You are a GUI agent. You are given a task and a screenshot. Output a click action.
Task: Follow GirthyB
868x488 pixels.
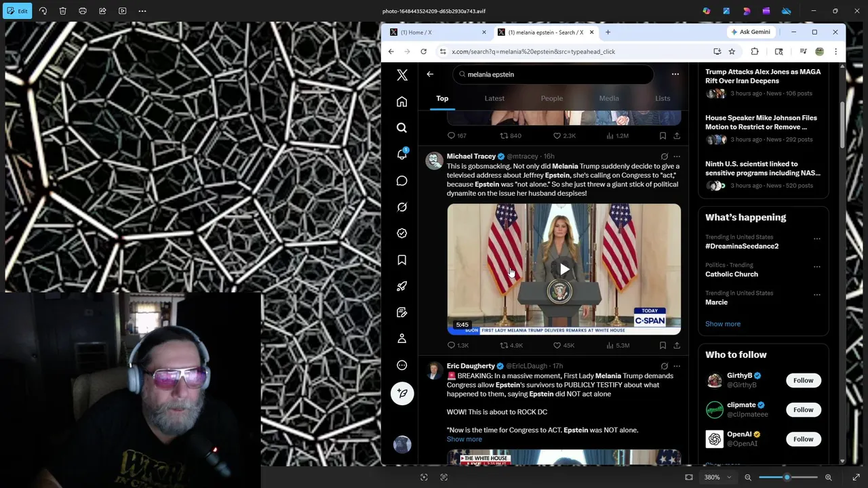coord(804,380)
